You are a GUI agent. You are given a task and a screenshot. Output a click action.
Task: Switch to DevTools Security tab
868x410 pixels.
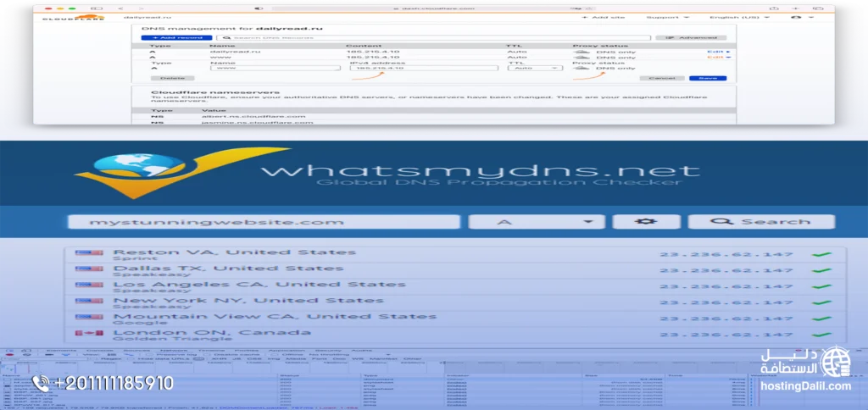(328, 350)
